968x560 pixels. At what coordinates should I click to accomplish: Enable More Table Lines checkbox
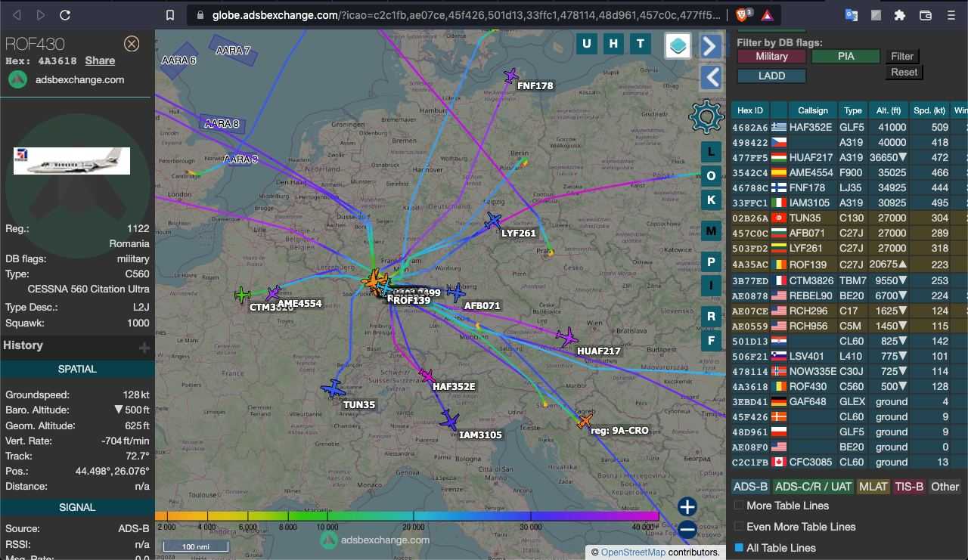[740, 506]
